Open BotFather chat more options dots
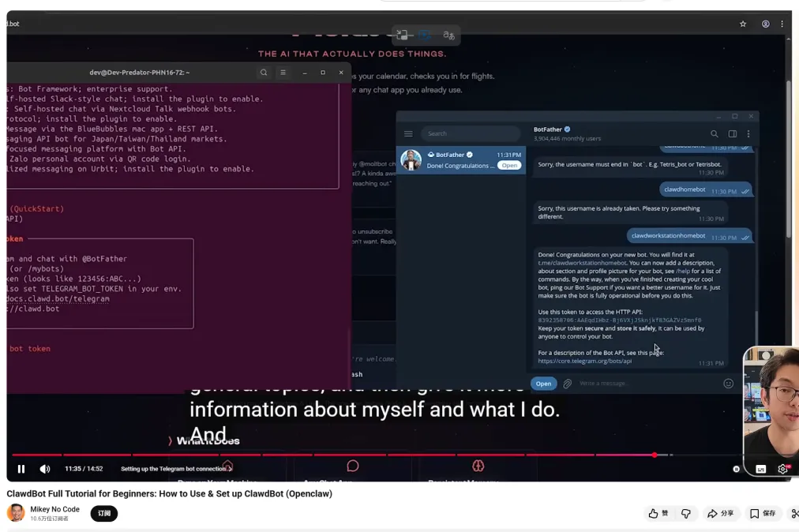Viewport: 799px width, 532px height. click(748, 133)
